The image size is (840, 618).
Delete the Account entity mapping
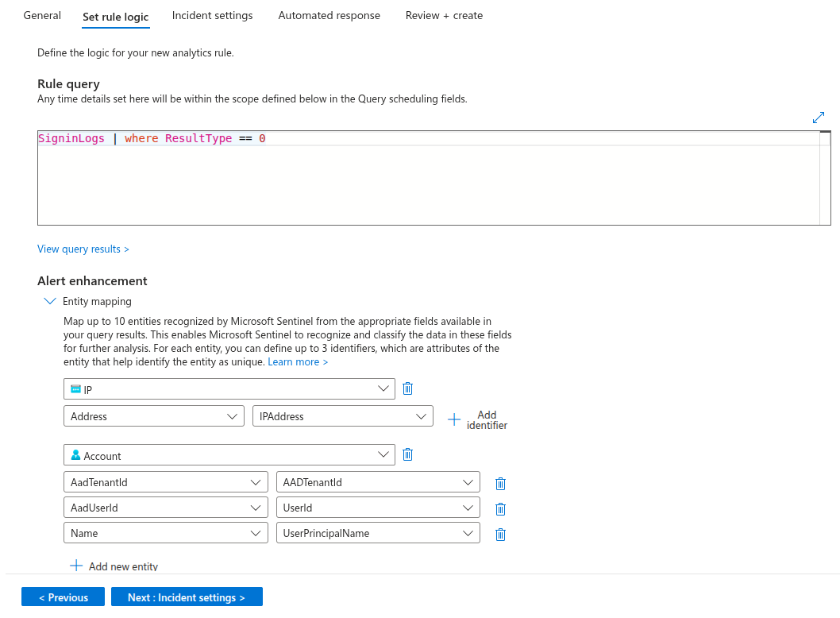click(407, 454)
